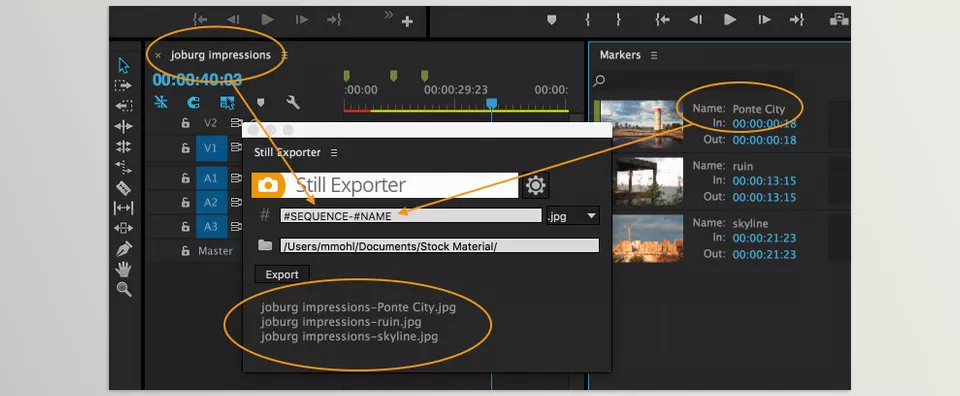The height and width of the screenshot is (396, 960).
Task: Open the .jpg format dropdown
Action: pyautogui.click(x=572, y=215)
